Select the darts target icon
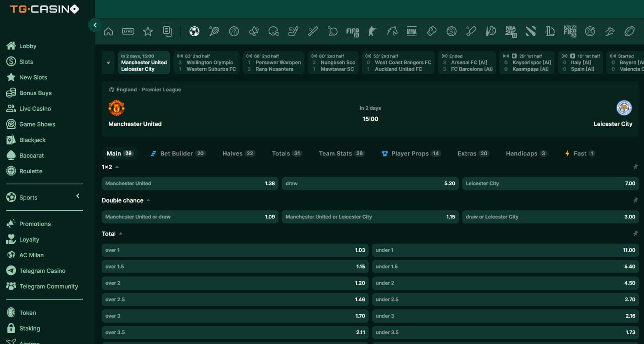644x344 pixels. (590, 31)
